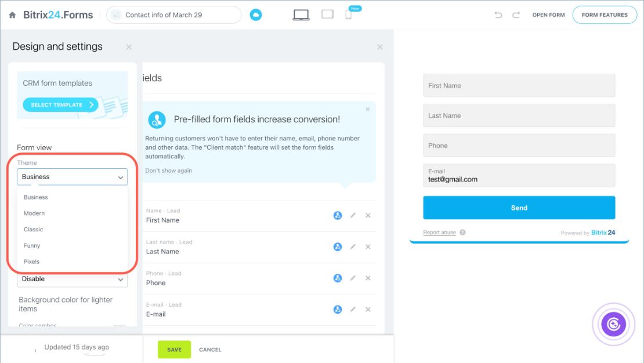Redo the last change

516,15
